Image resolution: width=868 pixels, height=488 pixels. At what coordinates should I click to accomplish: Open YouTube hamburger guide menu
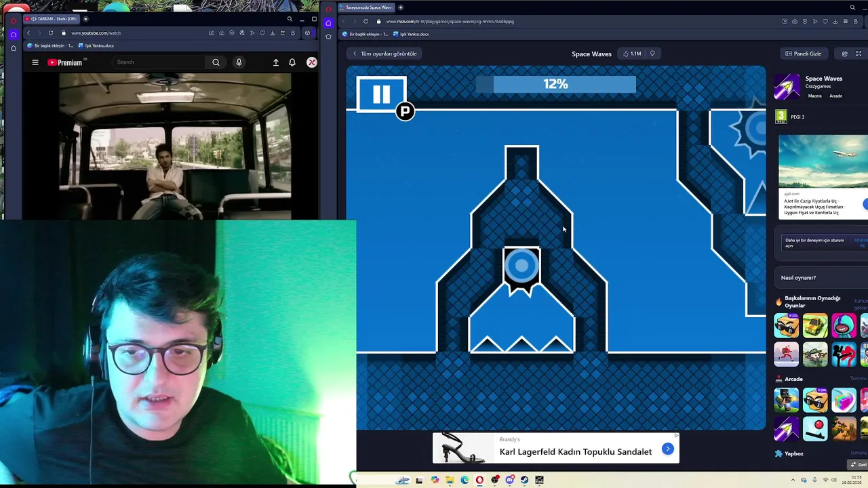(x=35, y=62)
